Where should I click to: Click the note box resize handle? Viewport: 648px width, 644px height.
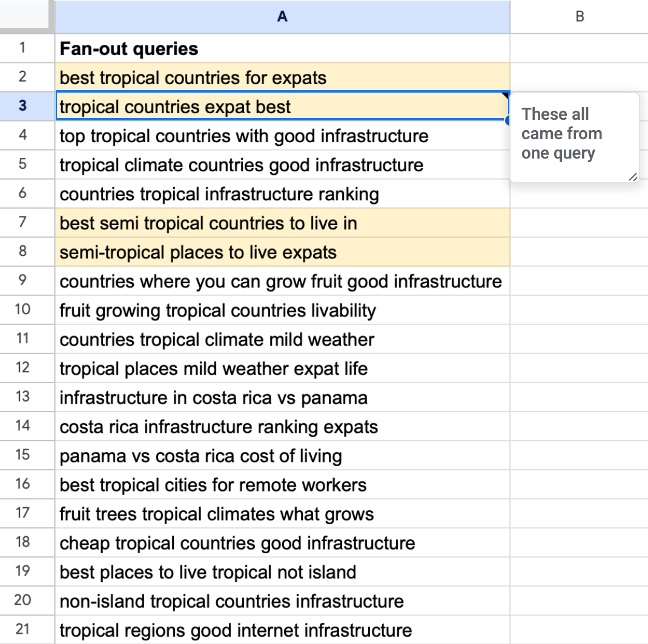[x=632, y=177]
